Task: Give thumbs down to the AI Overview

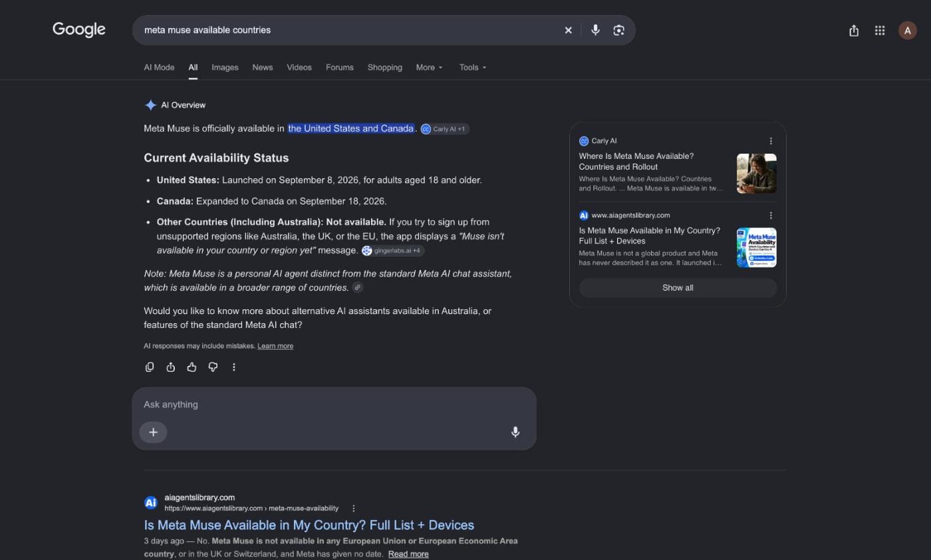Action: point(213,367)
